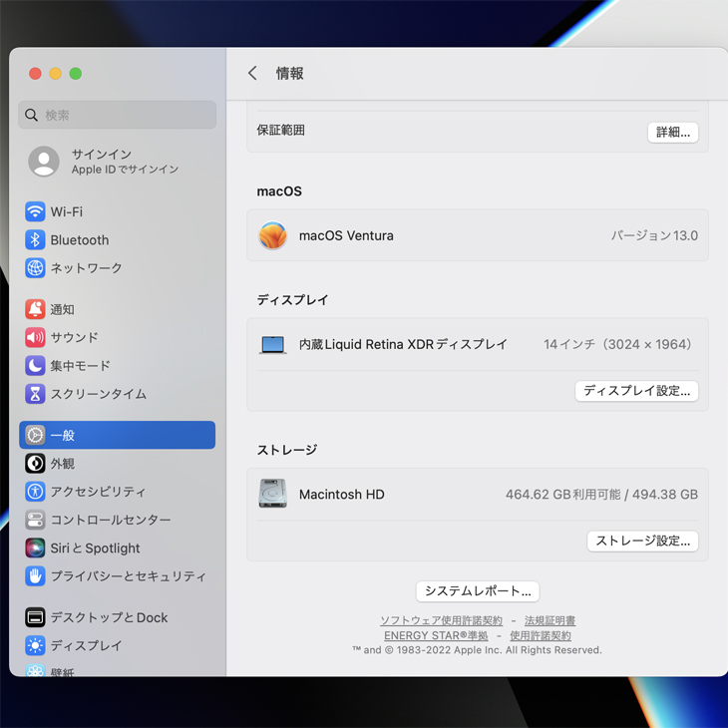Click the ストレージ section heading

[x=286, y=450]
